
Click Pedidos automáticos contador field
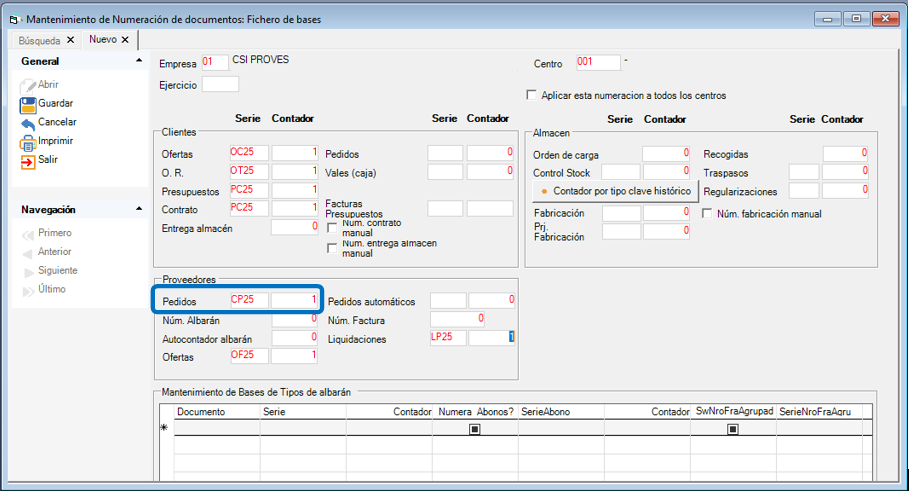point(492,301)
